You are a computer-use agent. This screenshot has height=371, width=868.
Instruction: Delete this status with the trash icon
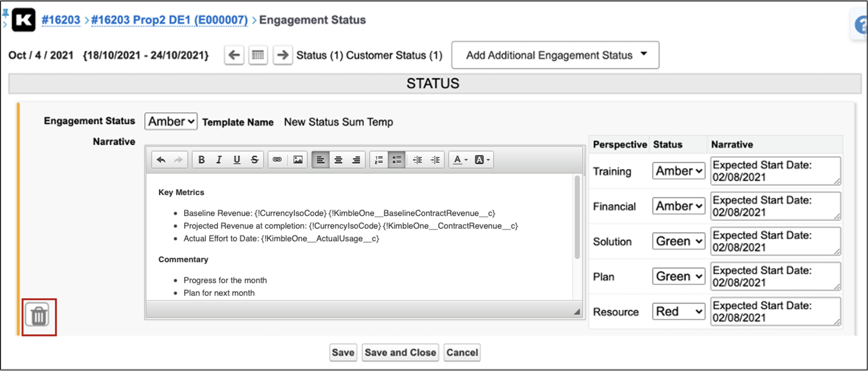(x=38, y=316)
